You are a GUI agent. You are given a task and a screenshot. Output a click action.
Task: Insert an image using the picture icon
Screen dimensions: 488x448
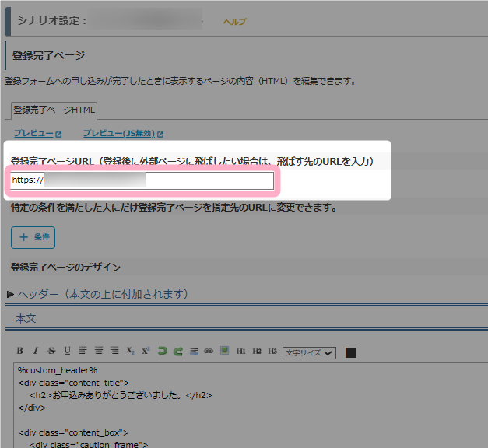pyautogui.click(x=224, y=352)
